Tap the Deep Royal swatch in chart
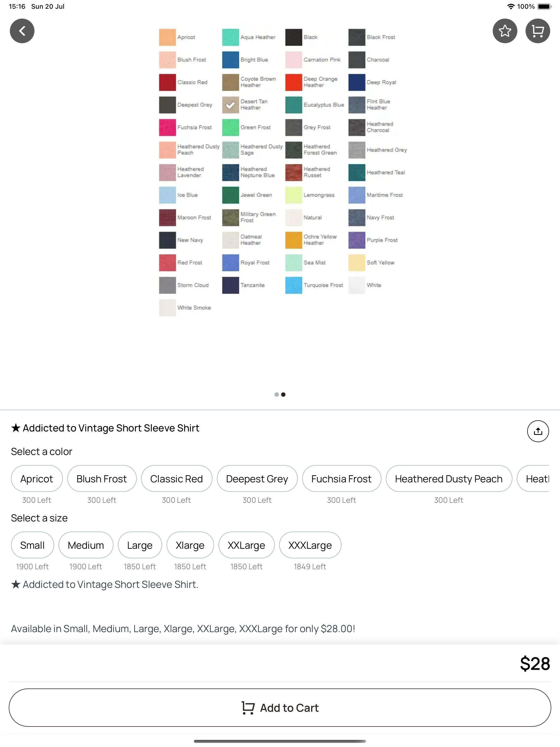Viewport: 560px width, 747px height. pos(357,82)
